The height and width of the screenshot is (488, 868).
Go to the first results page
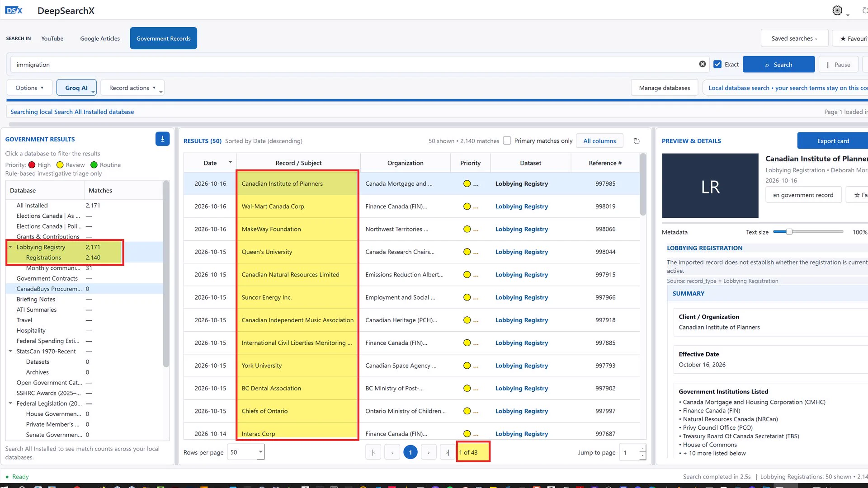pyautogui.click(x=373, y=452)
